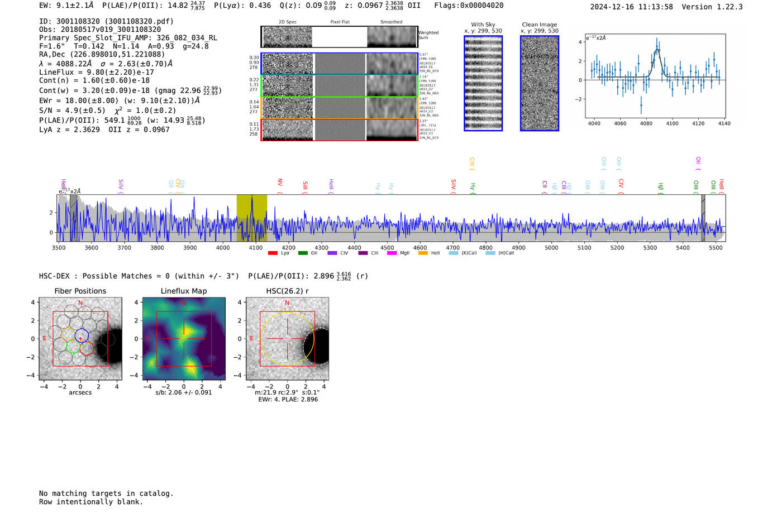Click the red fiber circle in Fiber Positions
This screenshot has width=782, height=532.
(87, 348)
